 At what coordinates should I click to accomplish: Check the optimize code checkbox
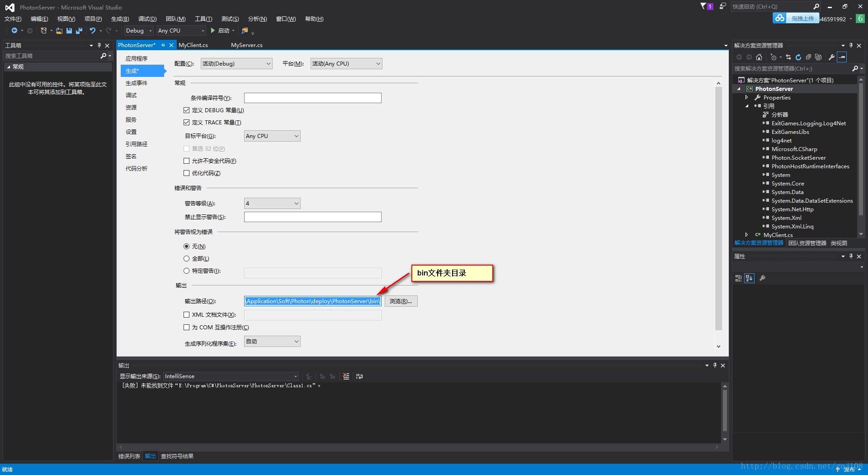[x=186, y=173]
